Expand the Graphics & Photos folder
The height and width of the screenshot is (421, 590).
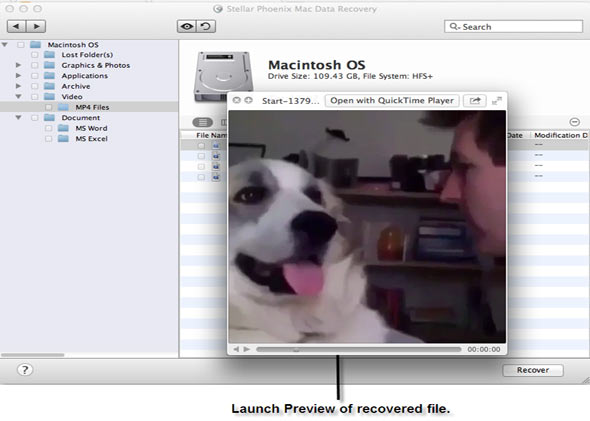click(18, 65)
